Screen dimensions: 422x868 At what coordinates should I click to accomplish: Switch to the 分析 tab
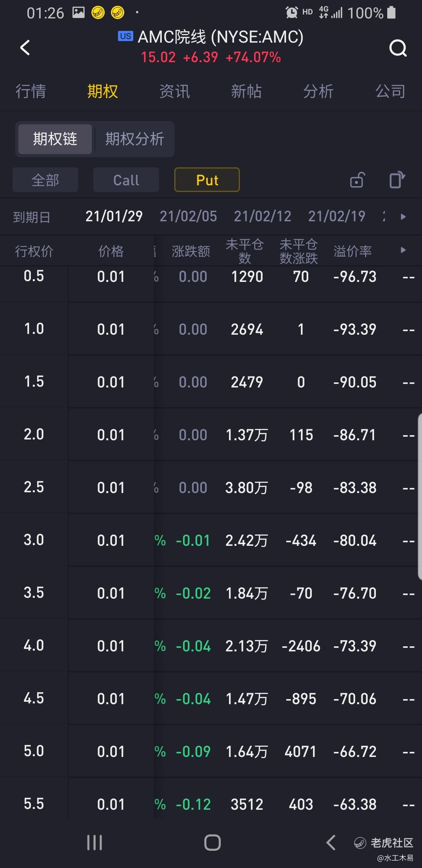[x=318, y=91]
